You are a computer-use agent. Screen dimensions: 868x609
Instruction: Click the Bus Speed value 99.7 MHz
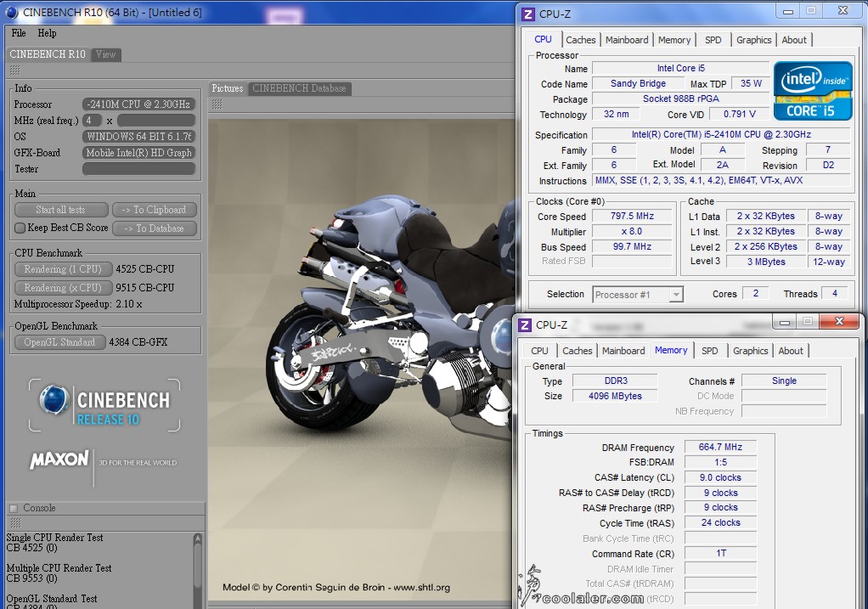(632, 246)
